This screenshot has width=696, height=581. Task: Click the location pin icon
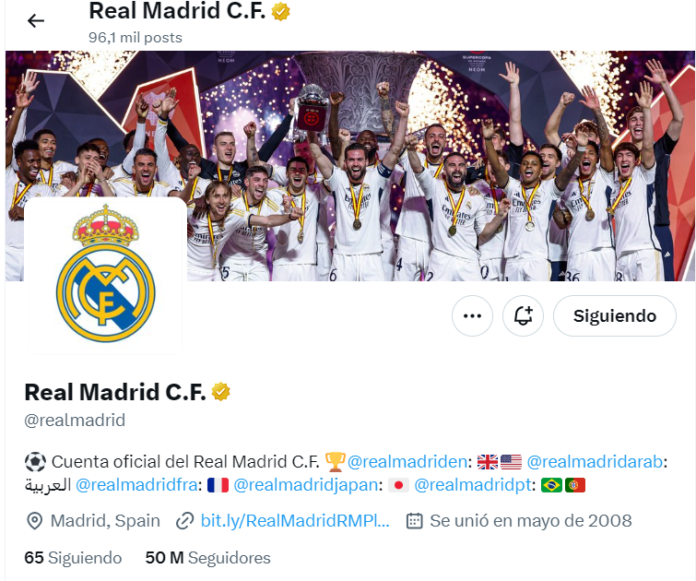35,521
